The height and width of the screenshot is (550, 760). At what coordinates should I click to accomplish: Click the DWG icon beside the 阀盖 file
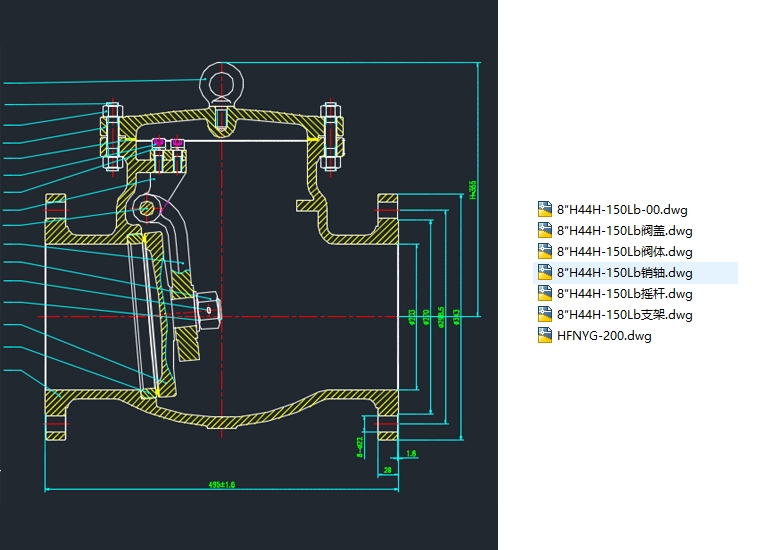tap(545, 231)
